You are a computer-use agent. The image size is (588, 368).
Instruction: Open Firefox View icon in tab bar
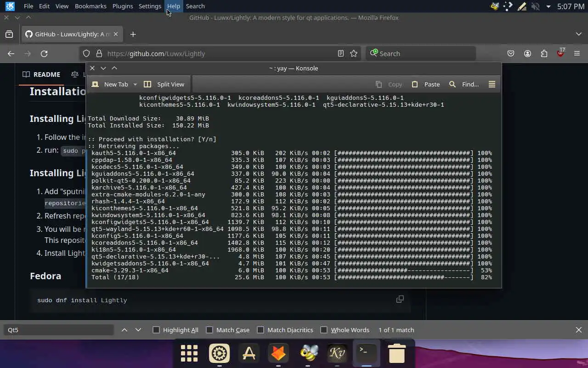[9, 34]
